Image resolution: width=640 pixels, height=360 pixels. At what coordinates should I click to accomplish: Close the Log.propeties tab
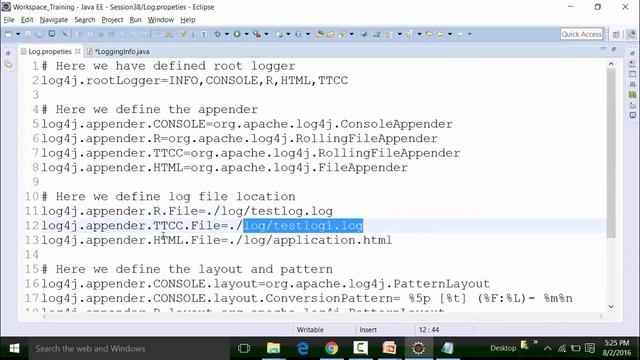pyautogui.click(x=78, y=51)
